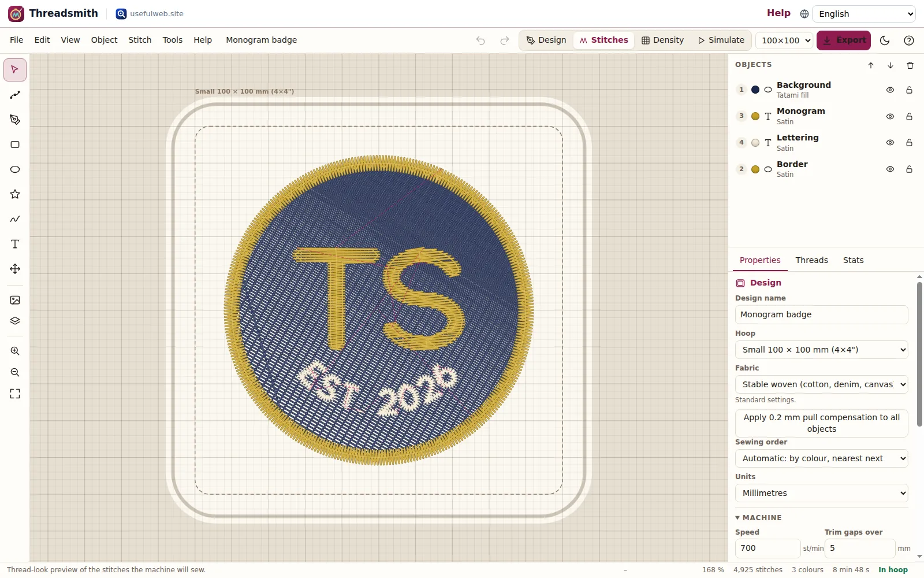Hide the Background object

890,90
